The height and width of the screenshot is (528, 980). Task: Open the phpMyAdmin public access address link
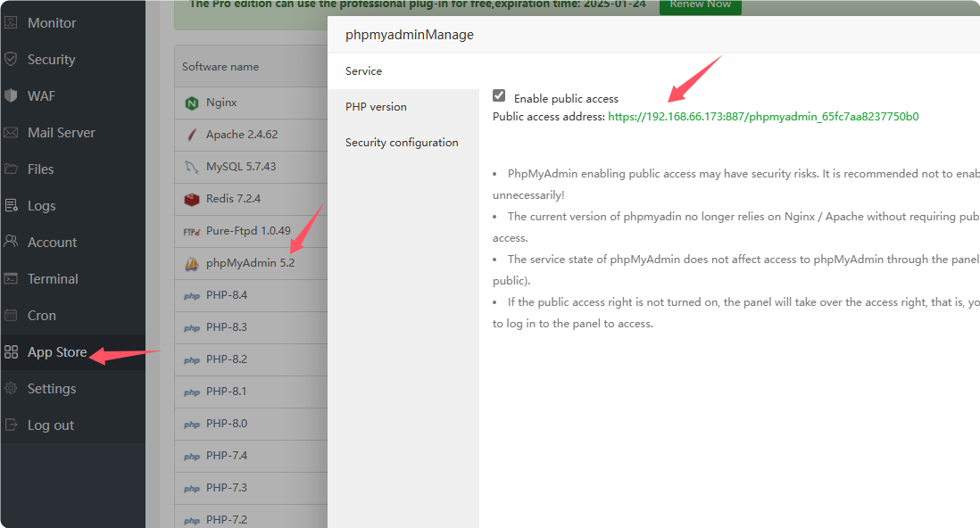pyautogui.click(x=763, y=116)
